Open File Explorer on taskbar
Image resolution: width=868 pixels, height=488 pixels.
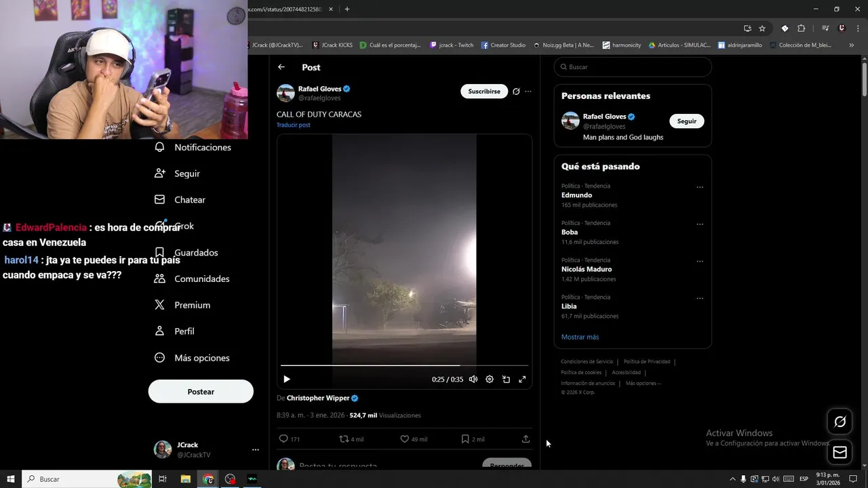click(x=185, y=479)
